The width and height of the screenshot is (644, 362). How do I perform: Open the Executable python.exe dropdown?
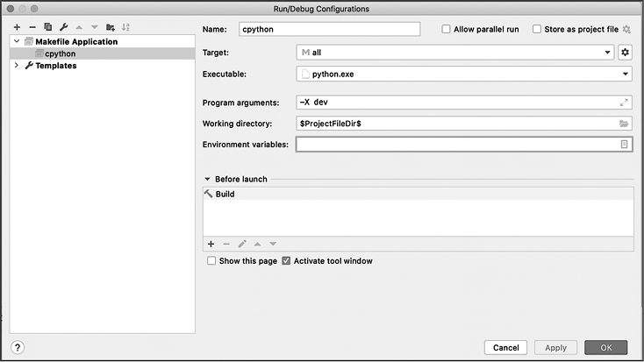pos(625,75)
